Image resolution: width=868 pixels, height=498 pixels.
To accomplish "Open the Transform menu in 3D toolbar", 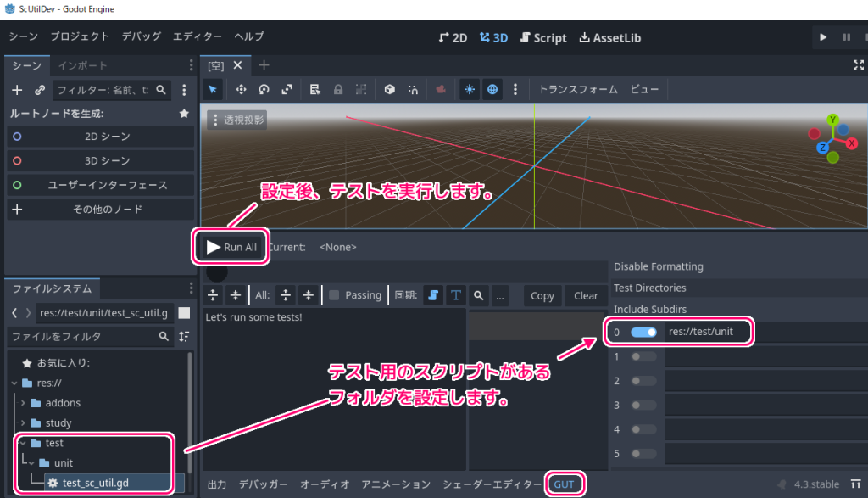I will pos(578,89).
